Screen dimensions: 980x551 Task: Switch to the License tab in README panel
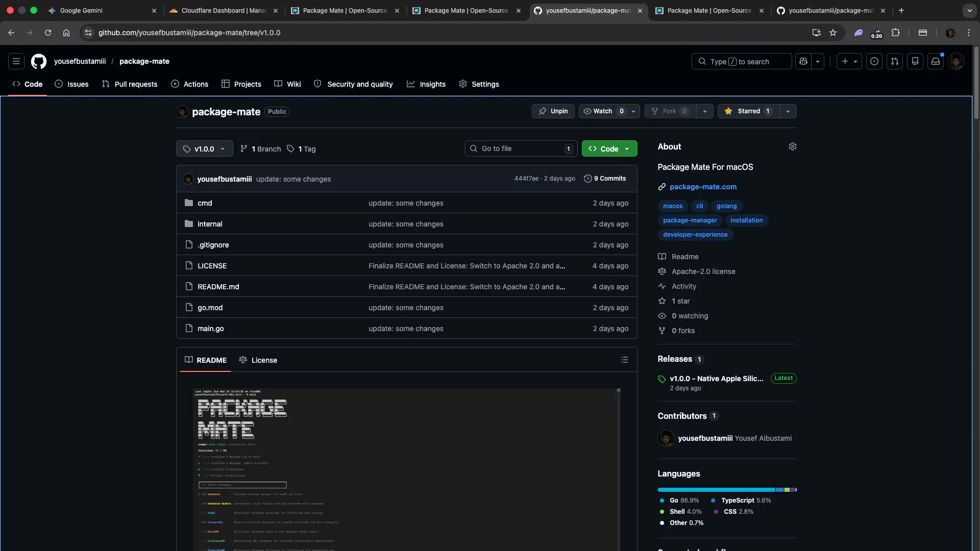[258, 360]
